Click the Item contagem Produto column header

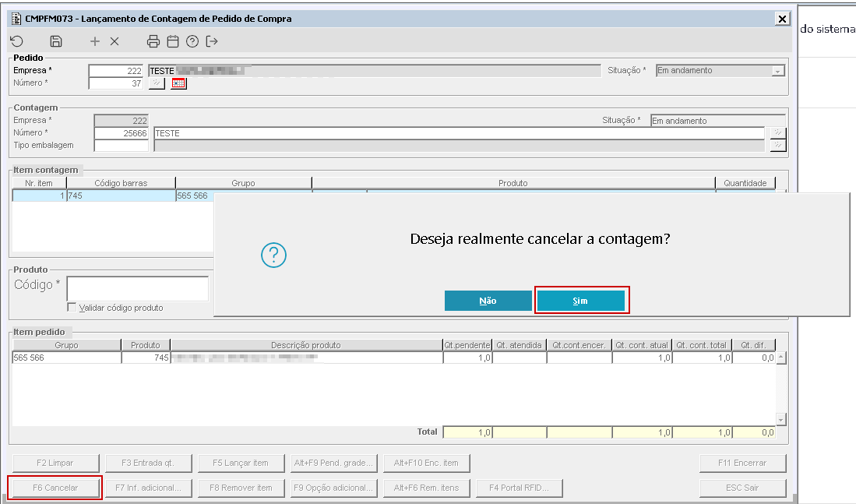514,183
